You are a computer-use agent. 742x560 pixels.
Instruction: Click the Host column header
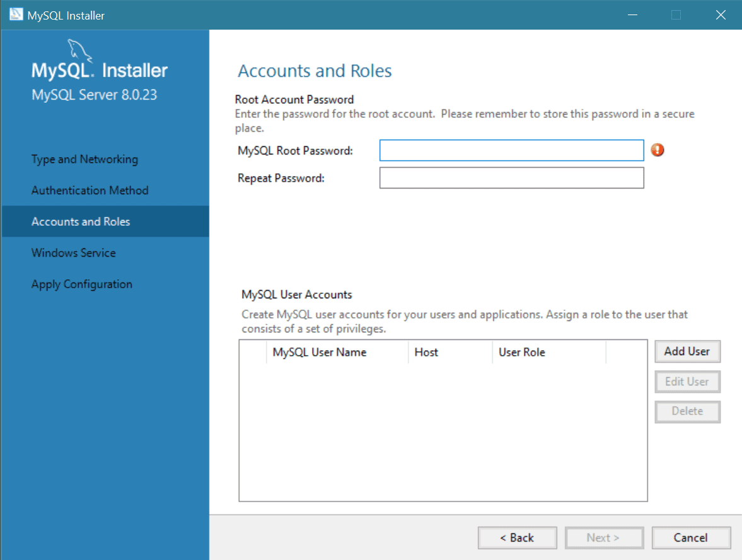click(426, 353)
